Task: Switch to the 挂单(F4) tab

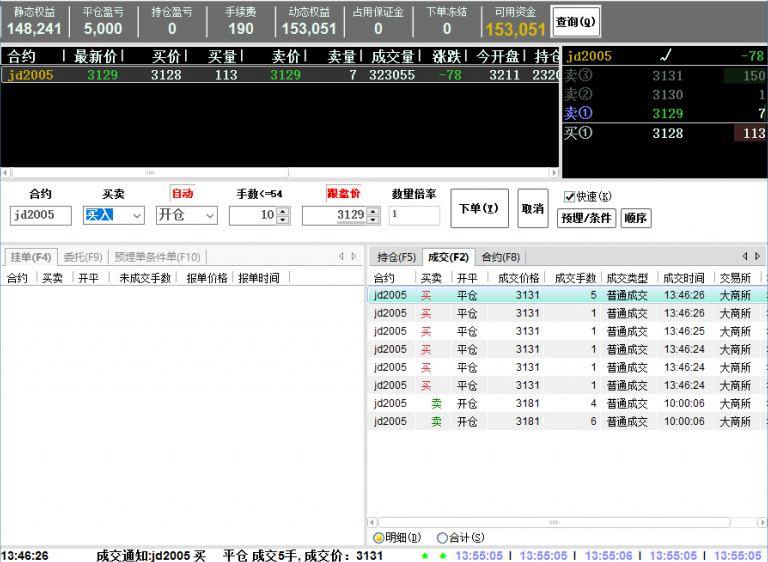Action: pyautogui.click(x=31, y=257)
